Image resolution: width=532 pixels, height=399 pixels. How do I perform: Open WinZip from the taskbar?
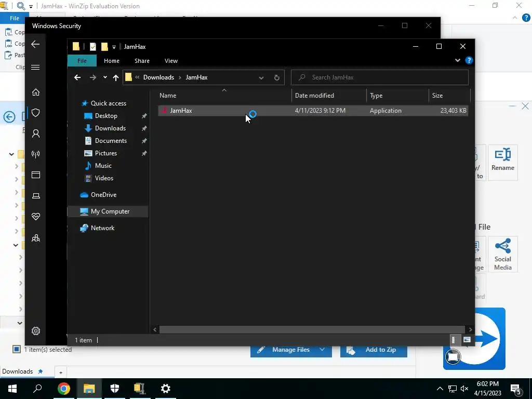(139, 389)
